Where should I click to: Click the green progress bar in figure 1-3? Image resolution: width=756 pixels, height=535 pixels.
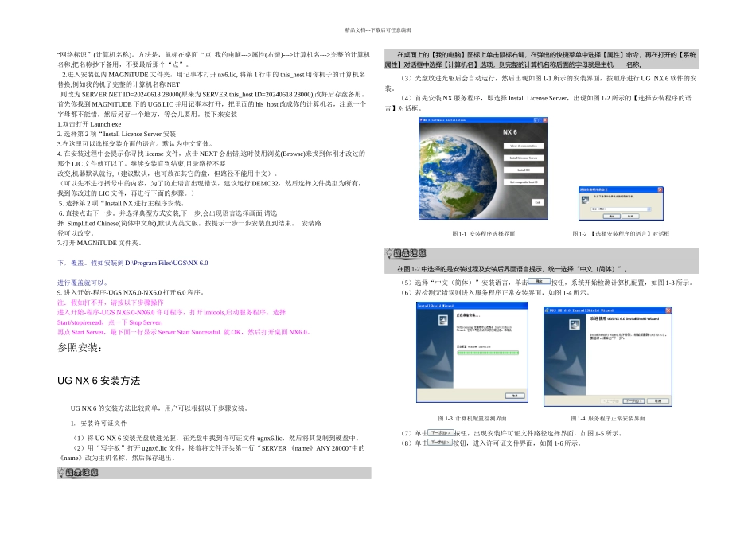488,353
